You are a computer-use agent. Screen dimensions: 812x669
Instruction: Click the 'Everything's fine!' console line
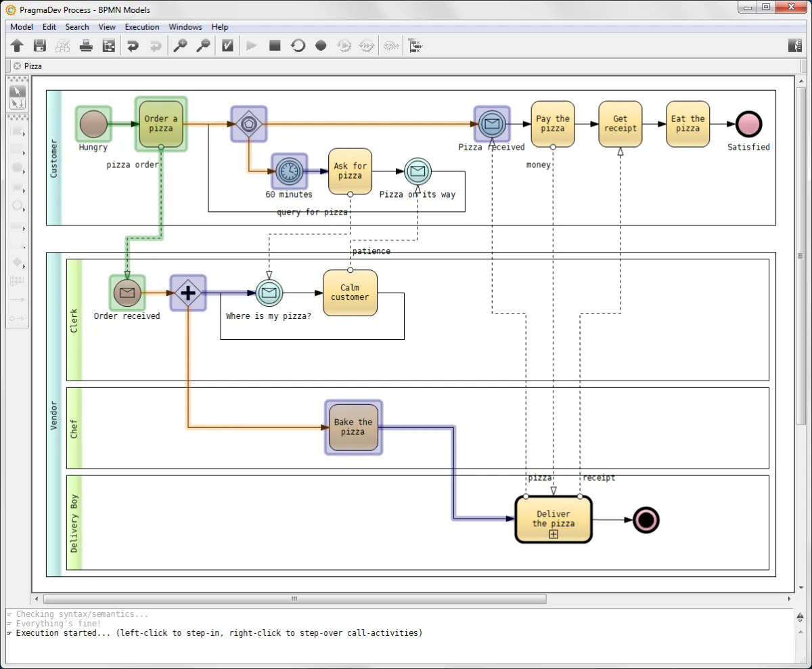58,624
